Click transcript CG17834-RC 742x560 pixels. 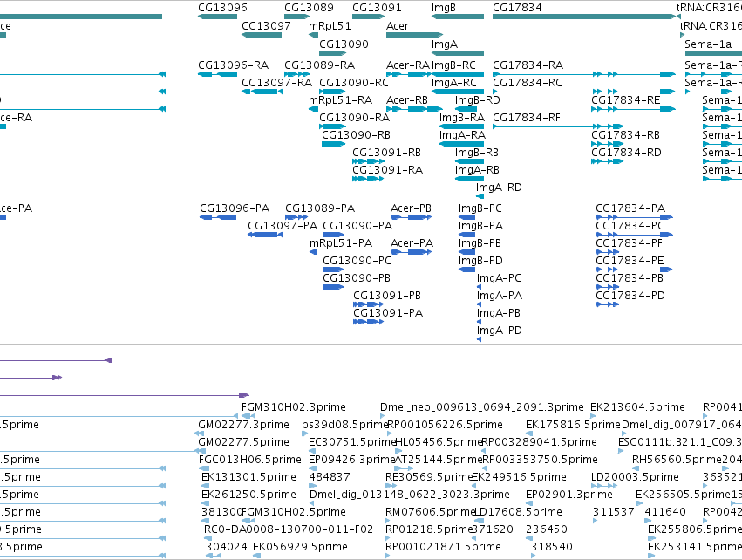point(528,82)
